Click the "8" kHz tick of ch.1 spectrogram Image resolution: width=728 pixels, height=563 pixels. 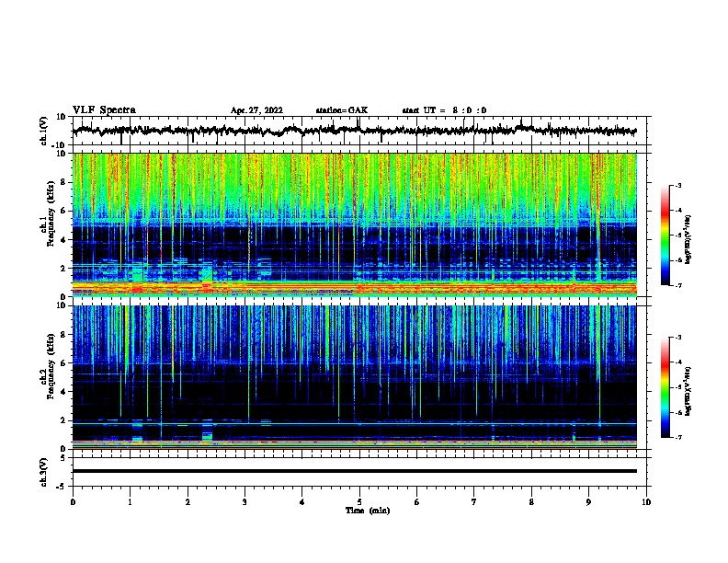point(63,182)
